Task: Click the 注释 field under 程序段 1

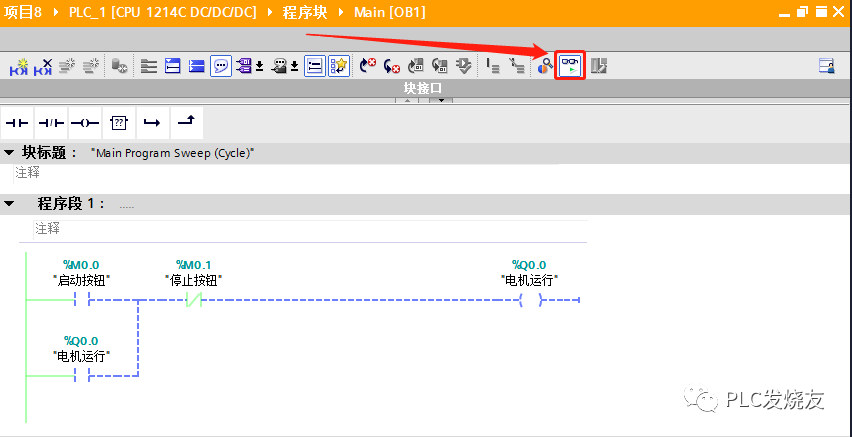Action: tap(311, 228)
